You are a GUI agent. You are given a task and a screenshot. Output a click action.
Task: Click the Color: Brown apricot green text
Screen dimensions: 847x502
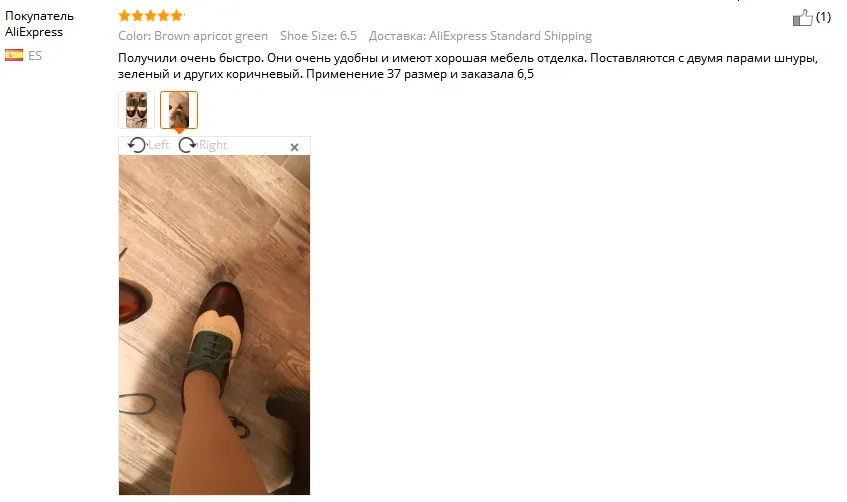[x=193, y=36]
